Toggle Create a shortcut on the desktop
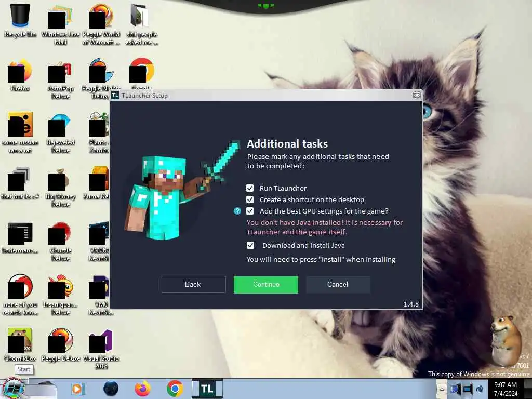This screenshot has height=399, width=532. pyautogui.click(x=250, y=199)
